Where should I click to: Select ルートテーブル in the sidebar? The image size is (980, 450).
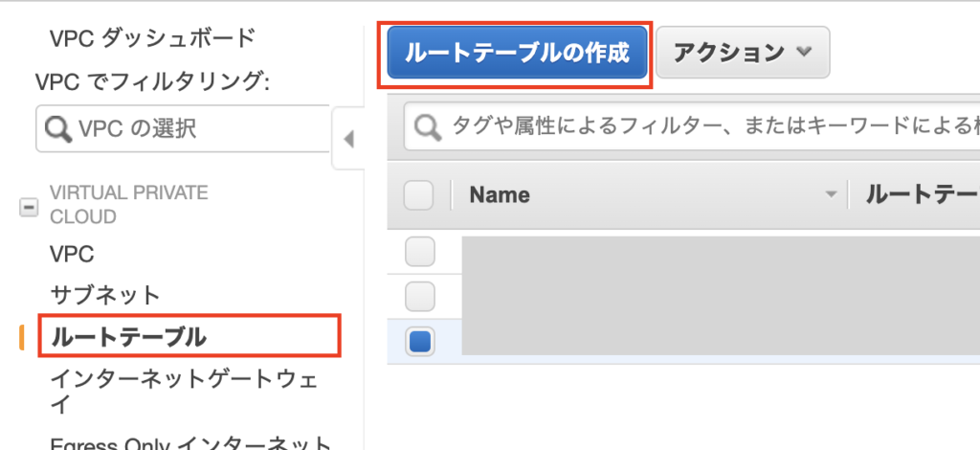pyautogui.click(x=128, y=336)
